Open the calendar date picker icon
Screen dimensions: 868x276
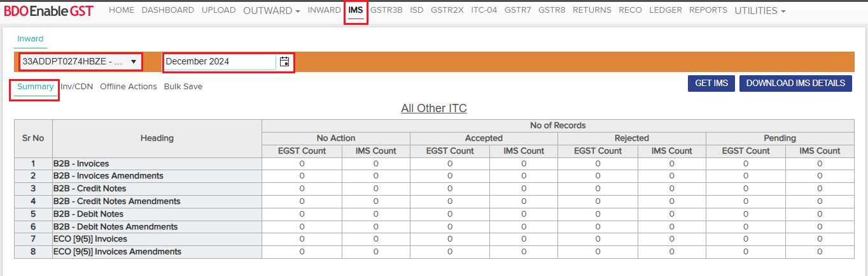click(x=284, y=62)
